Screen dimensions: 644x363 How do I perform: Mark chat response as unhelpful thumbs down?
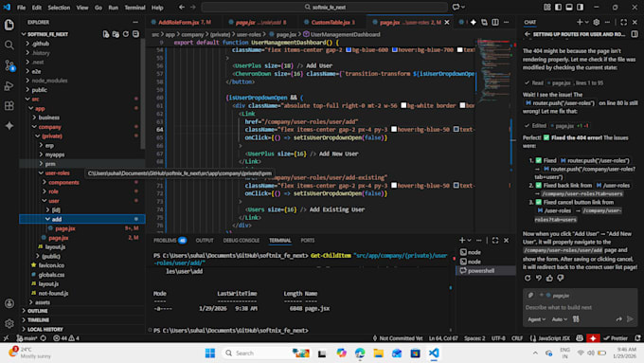[x=561, y=279]
